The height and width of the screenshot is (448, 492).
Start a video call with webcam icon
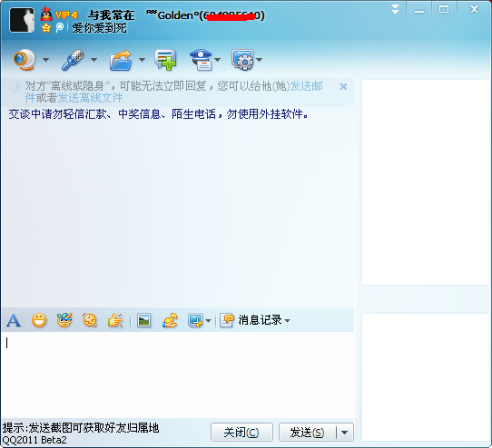(x=25, y=60)
